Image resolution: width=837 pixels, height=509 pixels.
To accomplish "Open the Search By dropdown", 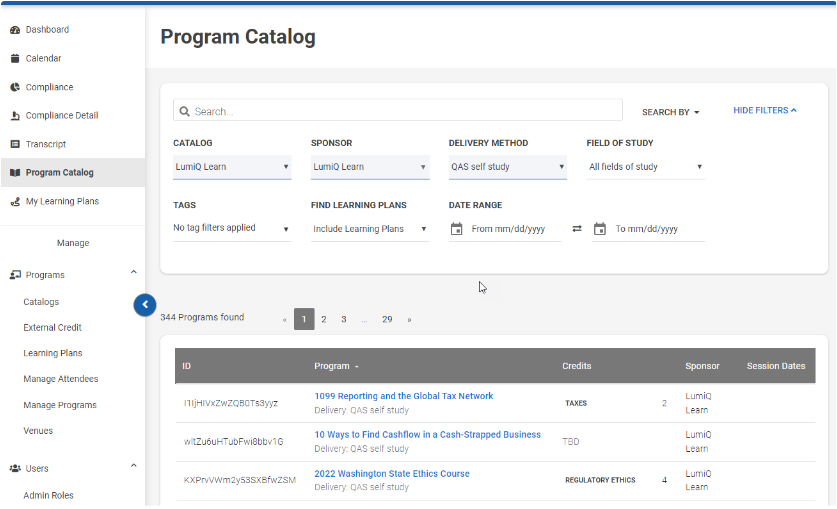I will (670, 112).
